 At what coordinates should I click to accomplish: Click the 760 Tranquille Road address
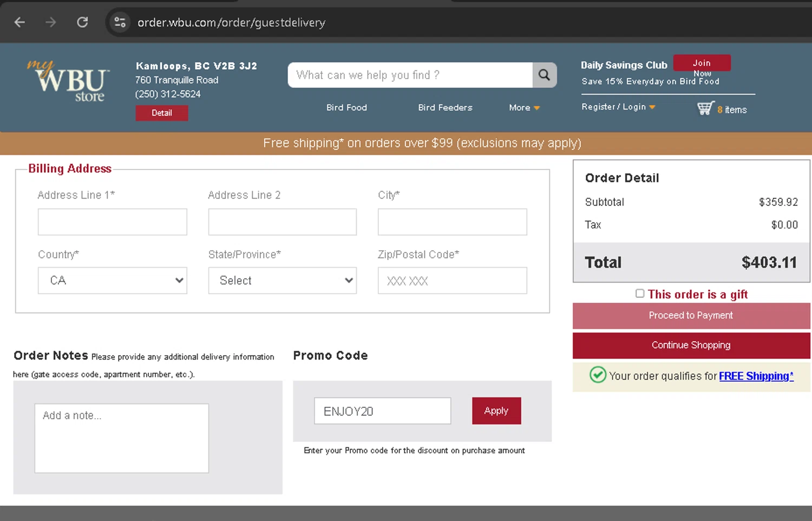[177, 80]
